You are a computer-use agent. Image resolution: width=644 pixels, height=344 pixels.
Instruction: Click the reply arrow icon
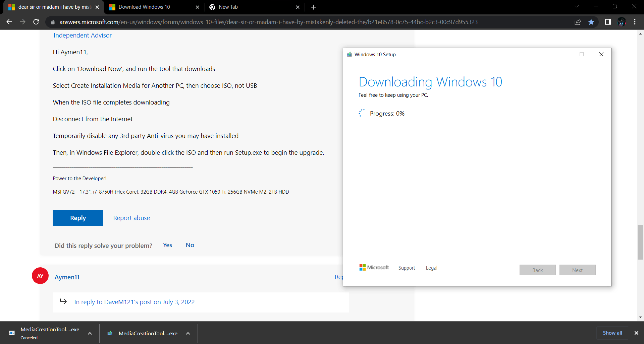coord(63,301)
